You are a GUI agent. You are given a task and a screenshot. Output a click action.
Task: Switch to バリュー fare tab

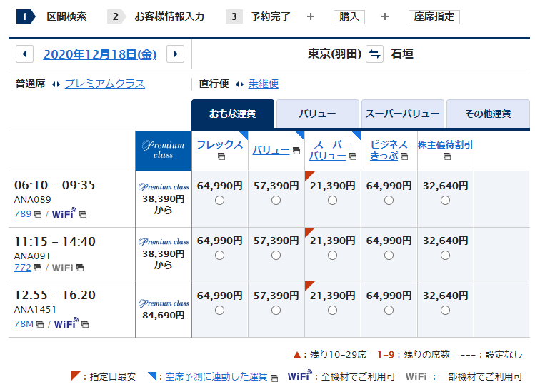point(318,114)
